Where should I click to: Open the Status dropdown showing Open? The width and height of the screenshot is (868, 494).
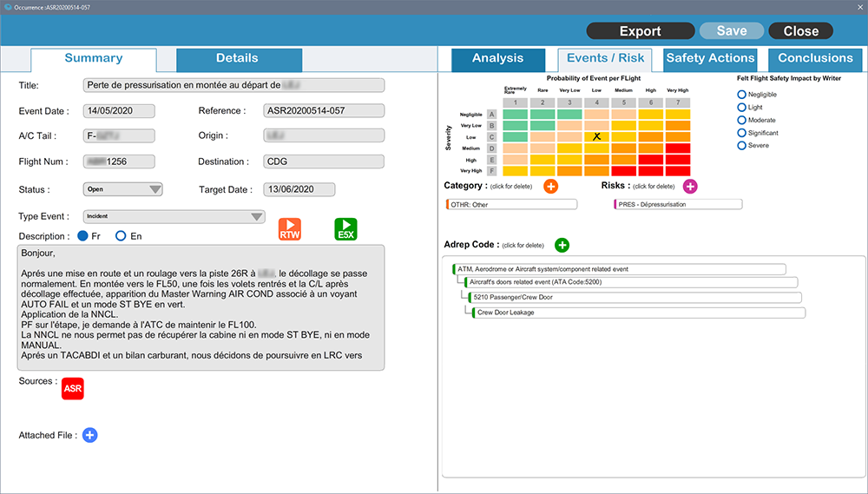coord(123,190)
